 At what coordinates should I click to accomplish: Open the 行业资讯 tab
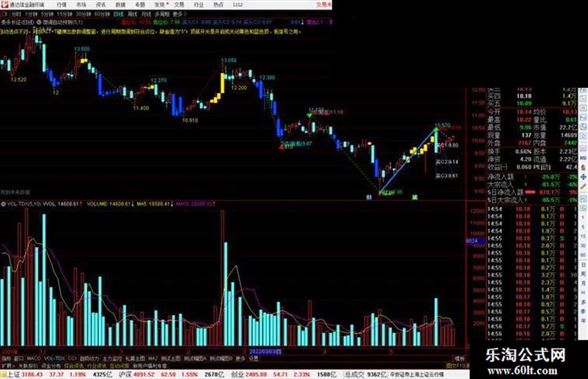click(96, 365)
